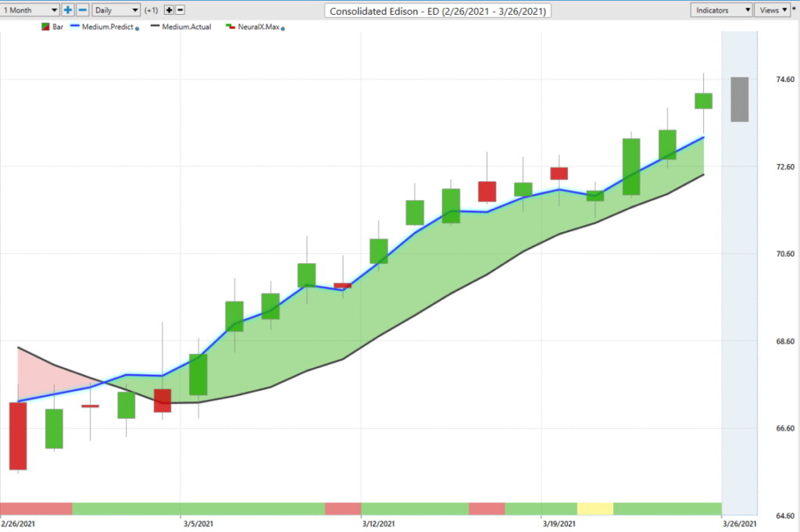
Task: Click the 3/5/2021 date axis label
Action: pos(198,524)
